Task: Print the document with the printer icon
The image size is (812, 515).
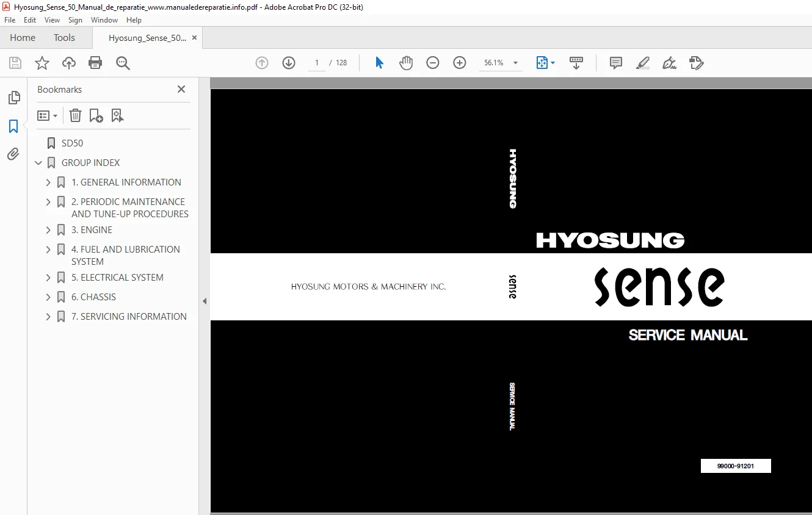Action: click(x=95, y=63)
